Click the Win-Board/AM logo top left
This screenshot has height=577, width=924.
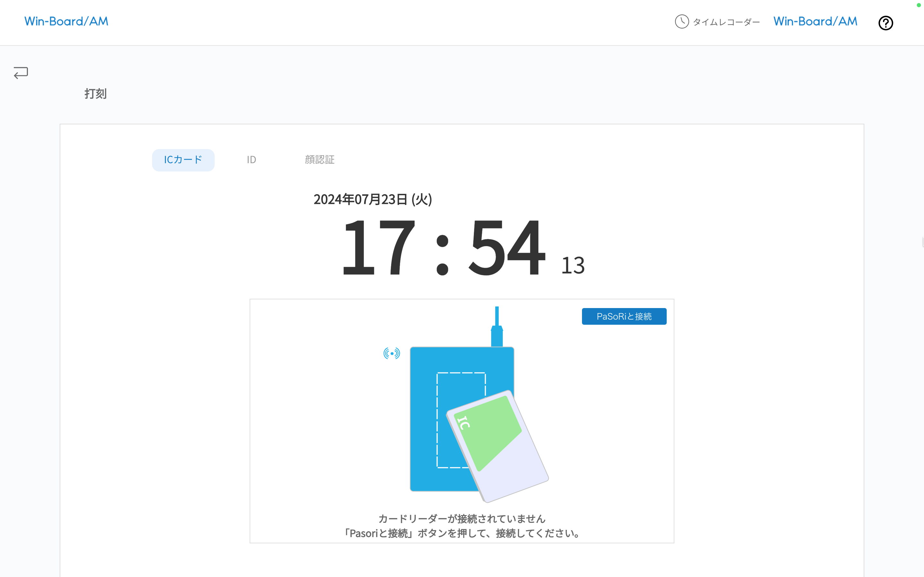point(66,21)
